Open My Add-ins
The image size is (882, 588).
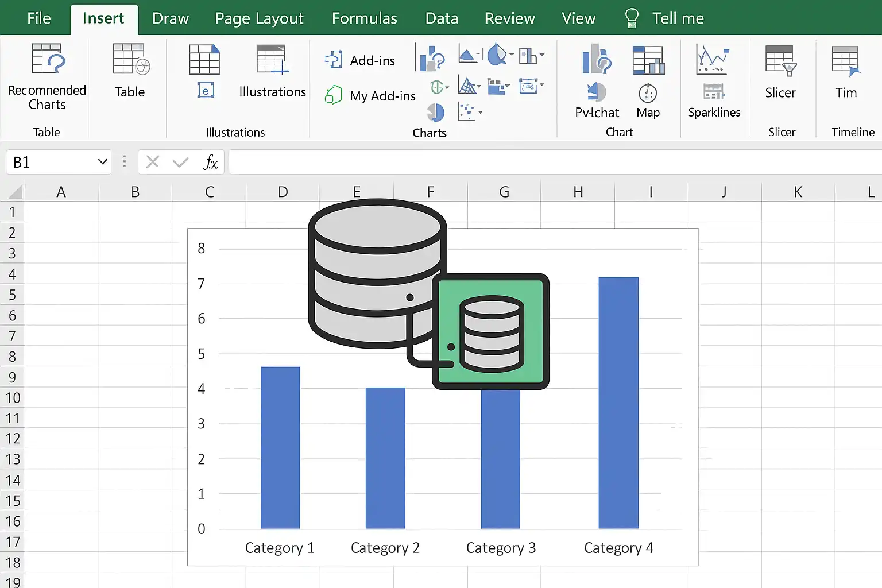pyautogui.click(x=370, y=95)
